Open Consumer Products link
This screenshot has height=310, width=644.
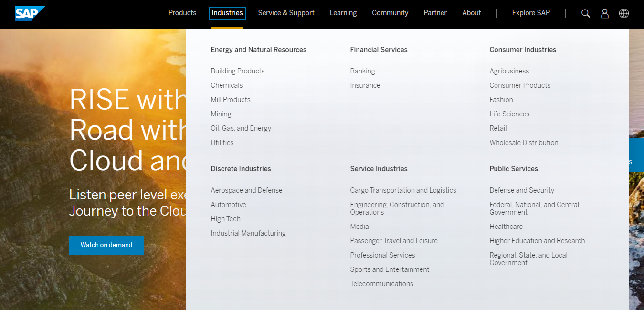520,85
